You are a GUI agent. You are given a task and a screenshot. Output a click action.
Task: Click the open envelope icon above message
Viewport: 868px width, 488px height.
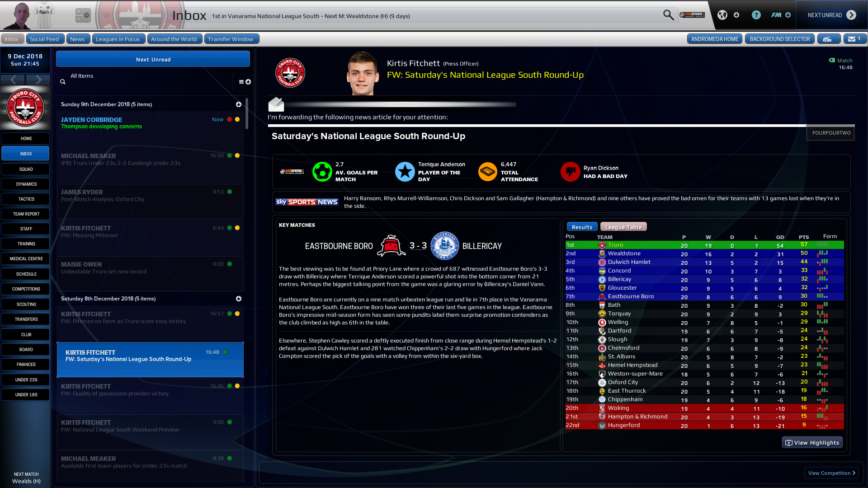click(x=276, y=104)
